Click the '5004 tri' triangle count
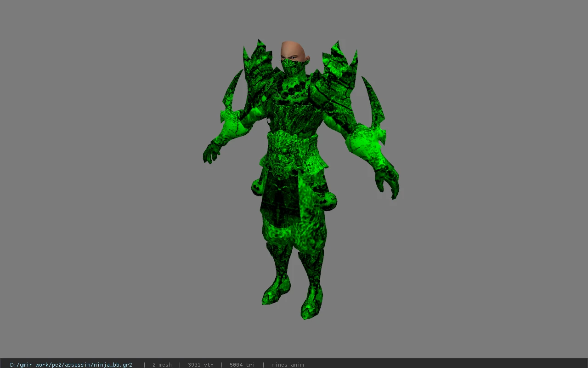The width and height of the screenshot is (588, 368). tap(242, 365)
